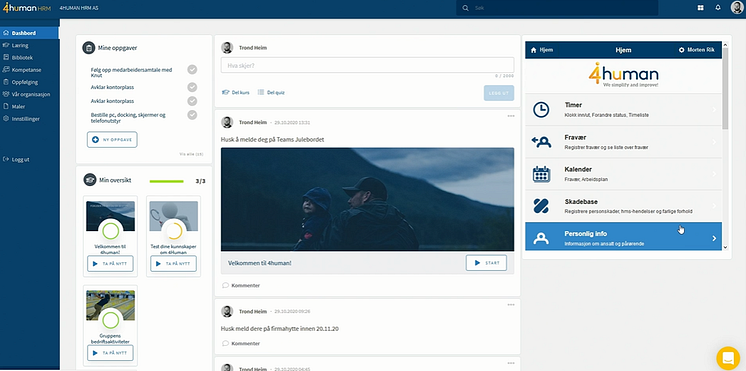746x371 pixels.
Task: Open the Mine oppgaver clipboard icon
Action: click(x=88, y=48)
